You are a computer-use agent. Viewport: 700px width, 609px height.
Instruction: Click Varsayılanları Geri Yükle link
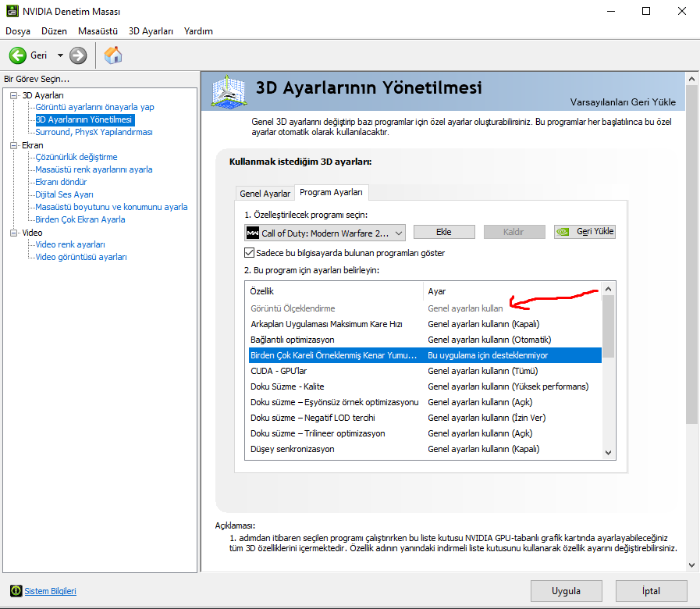(623, 102)
